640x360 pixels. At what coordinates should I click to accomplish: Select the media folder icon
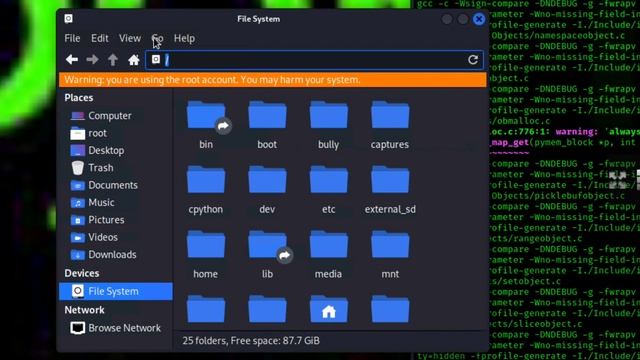click(x=329, y=244)
